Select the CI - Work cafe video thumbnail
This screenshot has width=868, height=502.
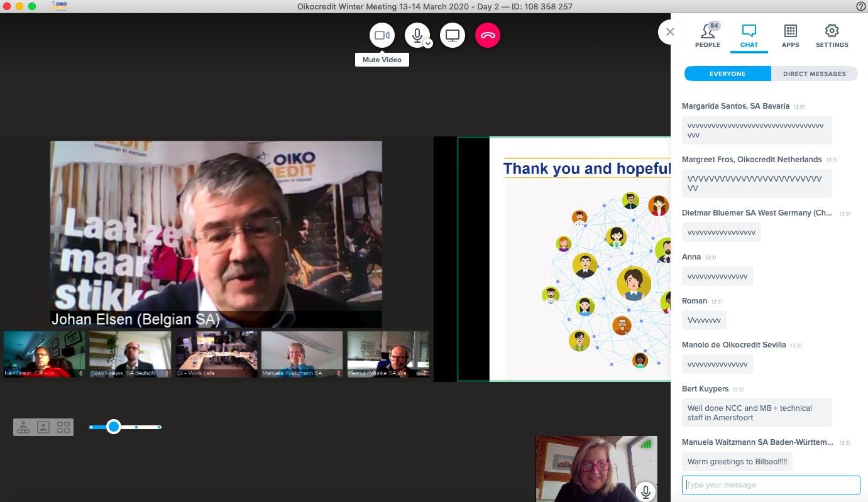216,354
